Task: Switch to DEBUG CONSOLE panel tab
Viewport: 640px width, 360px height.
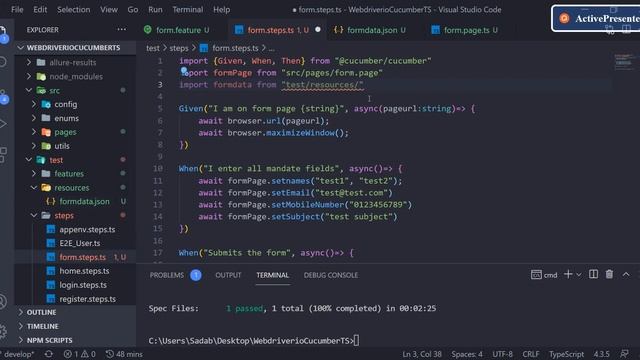Action: (331, 275)
